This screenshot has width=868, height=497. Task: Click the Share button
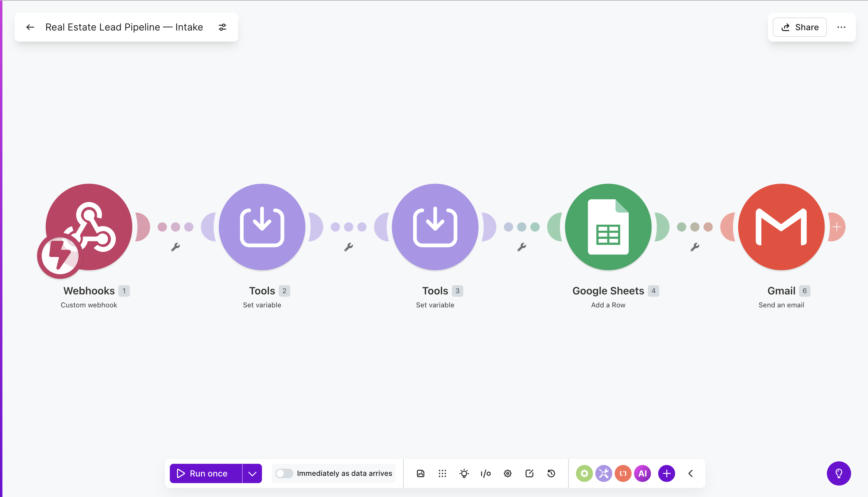pyautogui.click(x=800, y=27)
